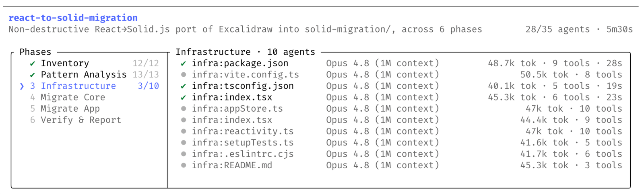Click the gray dot beside pending infra:index.tsx
644x194 pixels.
click(184, 120)
